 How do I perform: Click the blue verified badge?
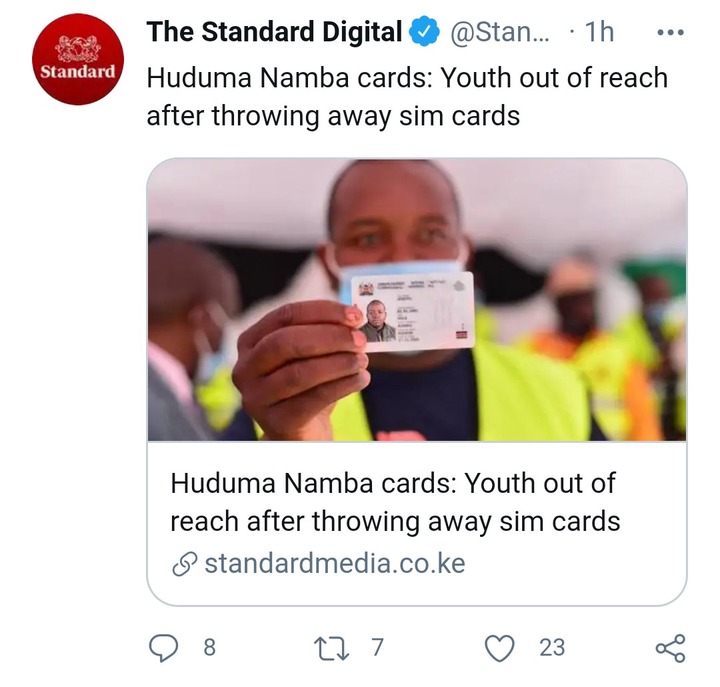click(x=424, y=32)
